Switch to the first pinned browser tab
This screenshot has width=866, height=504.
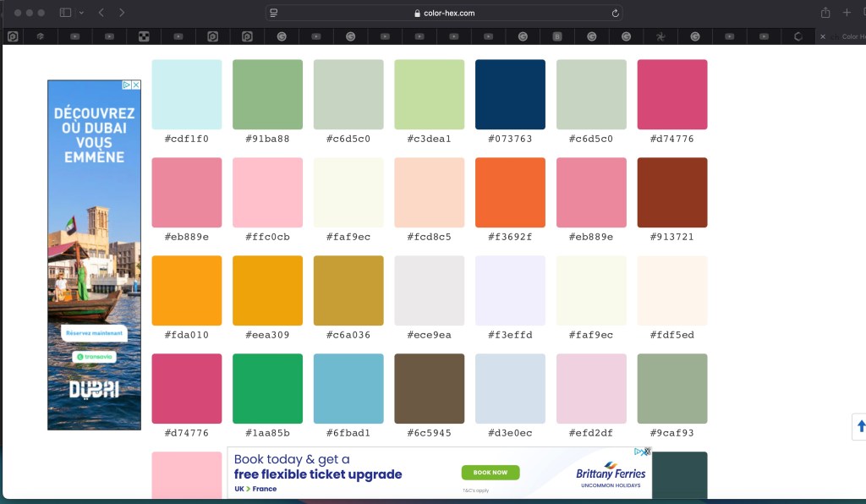[x=13, y=36]
